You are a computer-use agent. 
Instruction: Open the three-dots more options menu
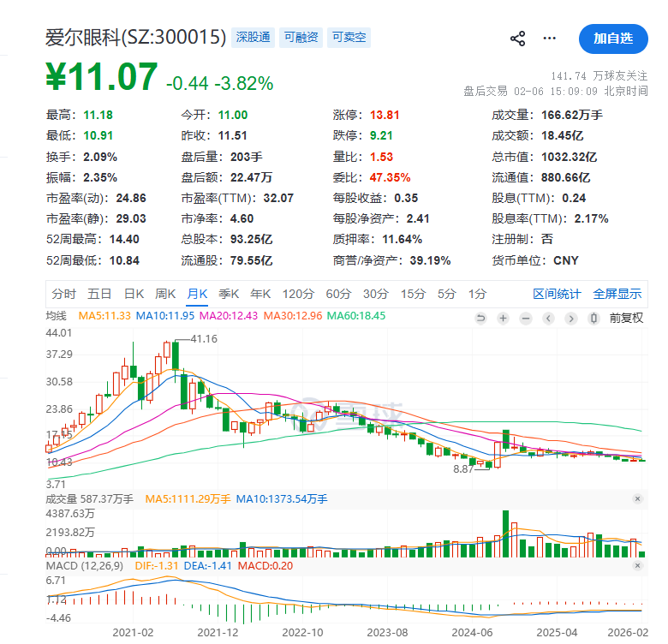coord(550,39)
